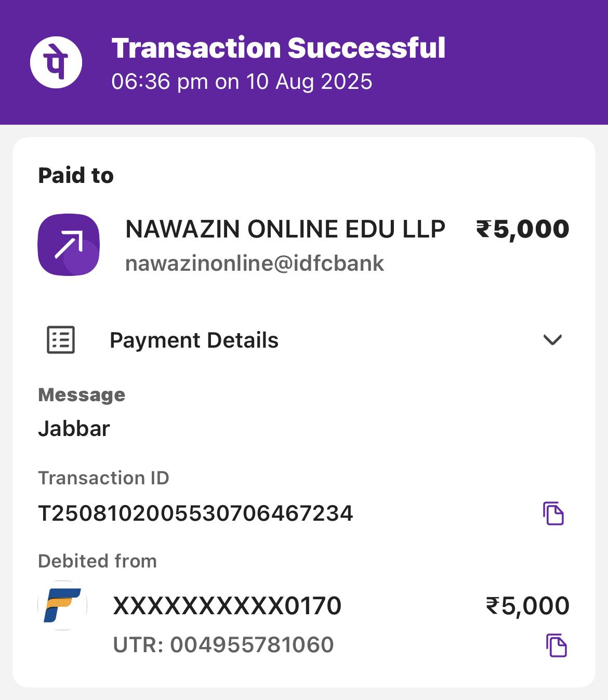Copy the Transaction ID
Viewport: 608px width, 700px height.
pos(553,513)
